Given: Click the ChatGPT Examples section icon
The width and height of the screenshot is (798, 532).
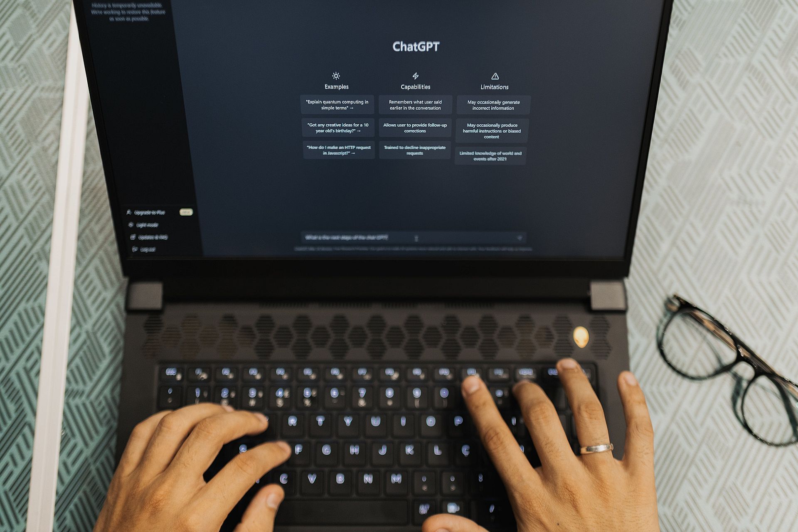Looking at the screenshot, I should click(x=337, y=76).
